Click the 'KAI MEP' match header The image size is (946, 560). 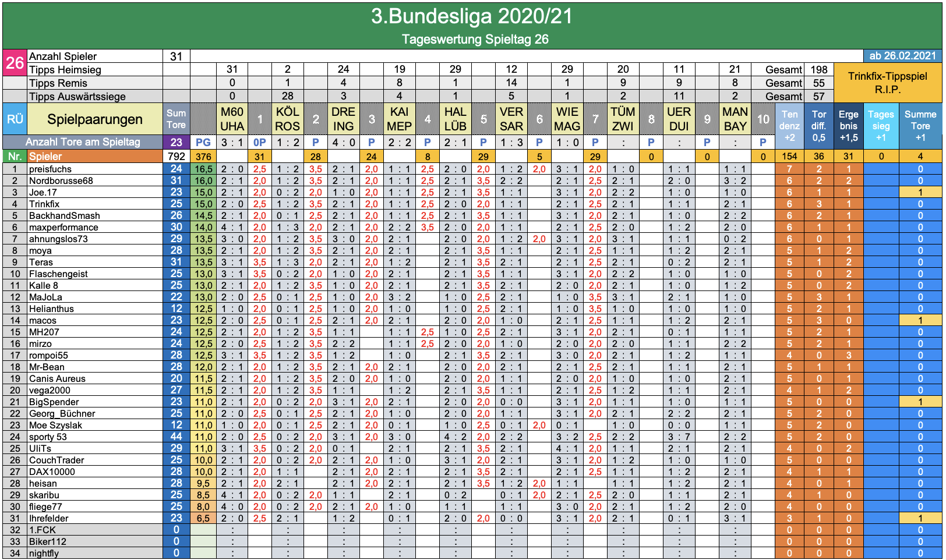[400, 119]
